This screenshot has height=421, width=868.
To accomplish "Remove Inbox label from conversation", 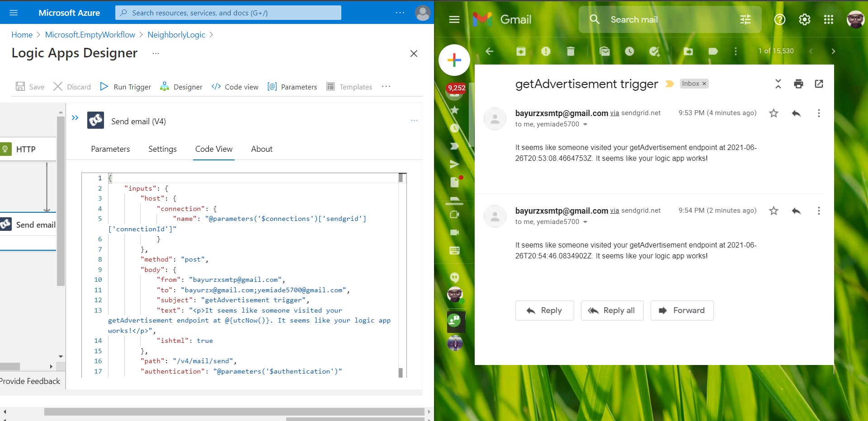I will pyautogui.click(x=704, y=84).
